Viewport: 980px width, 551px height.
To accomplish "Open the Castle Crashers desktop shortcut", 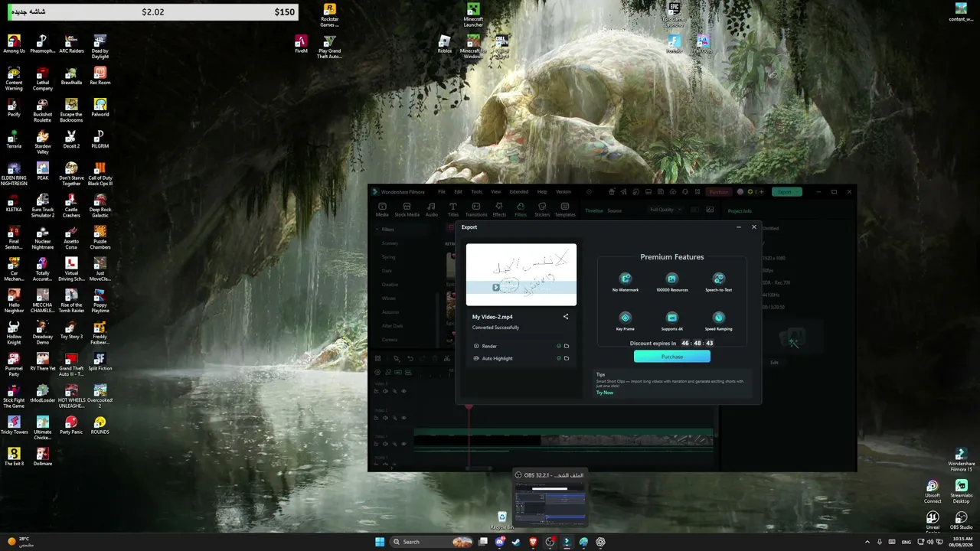I will pyautogui.click(x=71, y=205).
